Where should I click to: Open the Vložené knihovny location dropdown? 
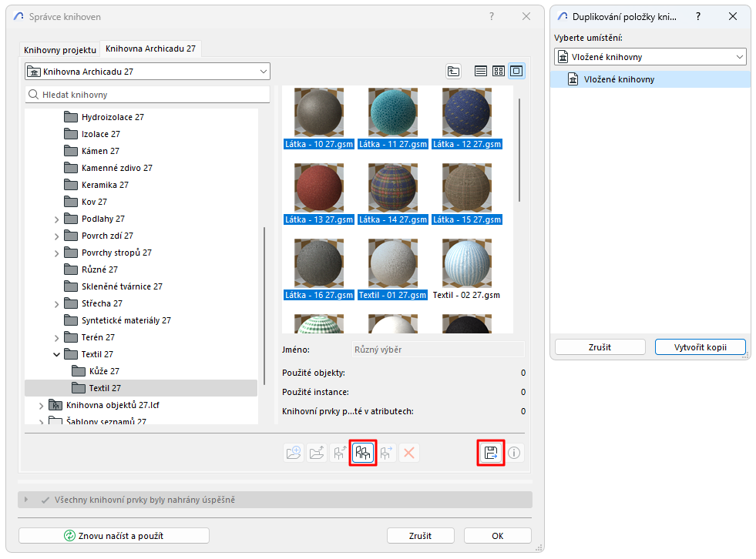[x=650, y=57]
